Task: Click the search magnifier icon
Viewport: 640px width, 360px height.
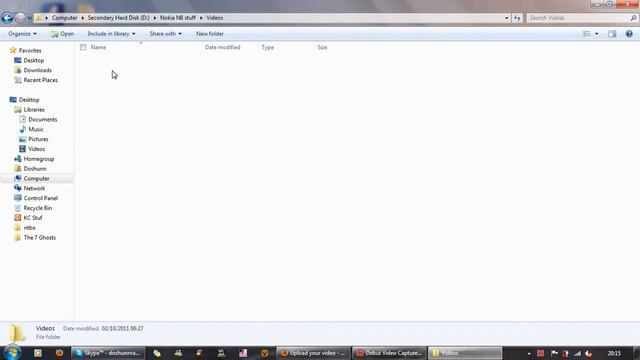Action: click(x=633, y=18)
